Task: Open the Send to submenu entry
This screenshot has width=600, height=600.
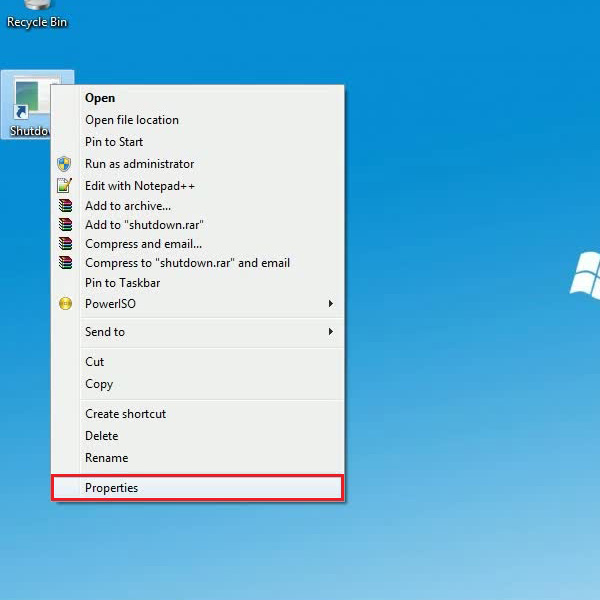Action: [x=198, y=332]
